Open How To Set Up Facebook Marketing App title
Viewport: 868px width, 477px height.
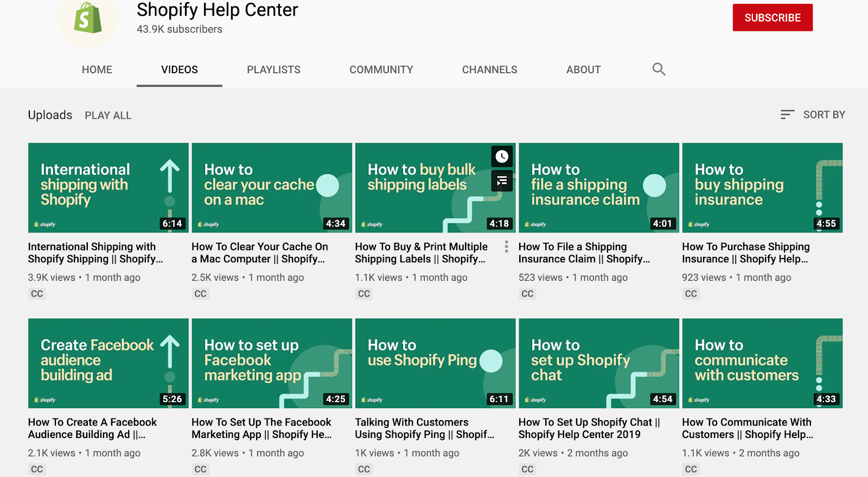[261, 428]
